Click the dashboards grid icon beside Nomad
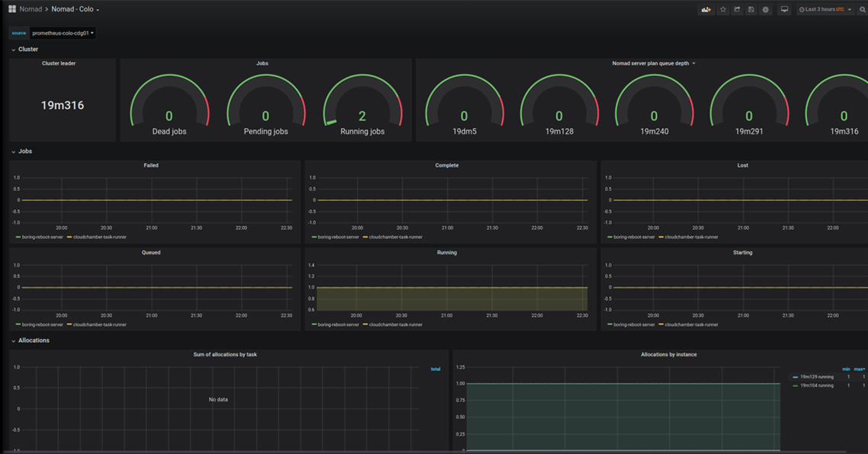This screenshot has width=868, height=454. point(12,9)
